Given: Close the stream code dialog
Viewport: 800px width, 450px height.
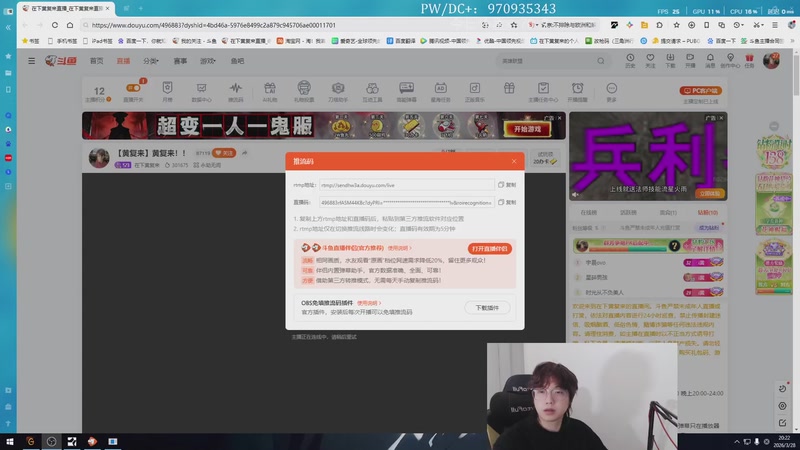Looking at the screenshot, I should [x=514, y=161].
